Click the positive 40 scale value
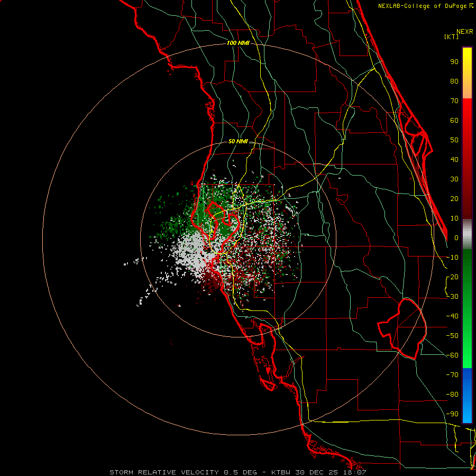This screenshot has width=476, height=476. [x=454, y=159]
